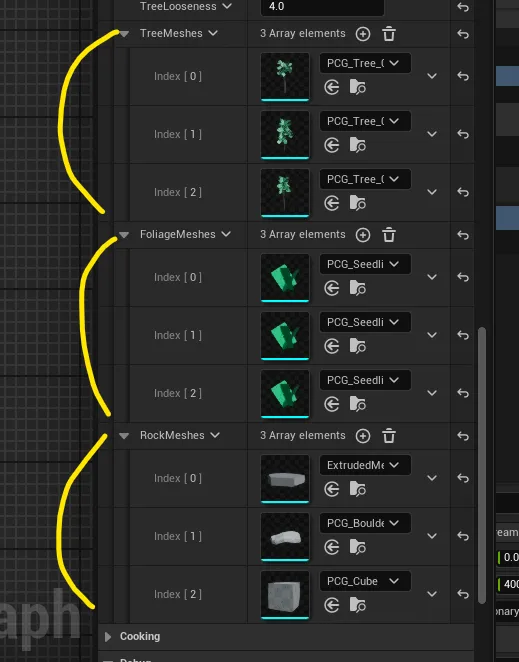Open TreeMeshes Index 2 mesh asset dropdown
This screenshot has height=662, width=519.
[x=365, y=179]
